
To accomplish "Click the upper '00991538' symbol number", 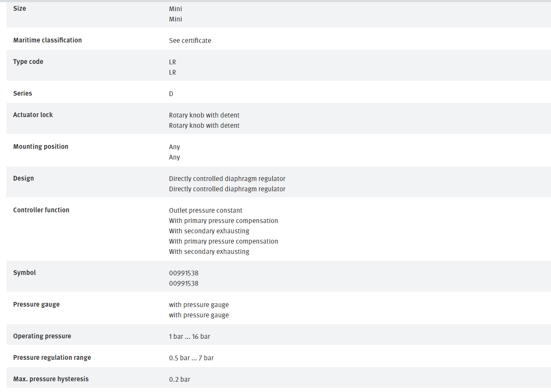I will (x=184, y=273).
